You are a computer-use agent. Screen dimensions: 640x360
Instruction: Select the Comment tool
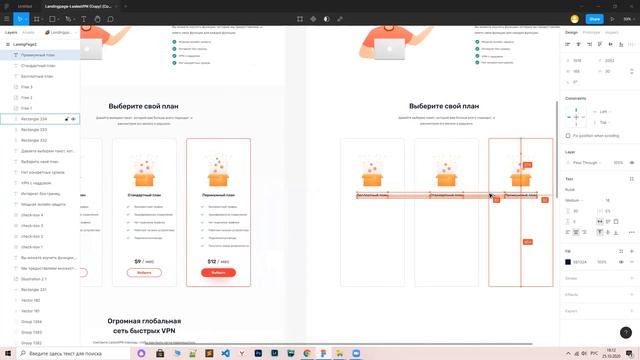(110, 19)
